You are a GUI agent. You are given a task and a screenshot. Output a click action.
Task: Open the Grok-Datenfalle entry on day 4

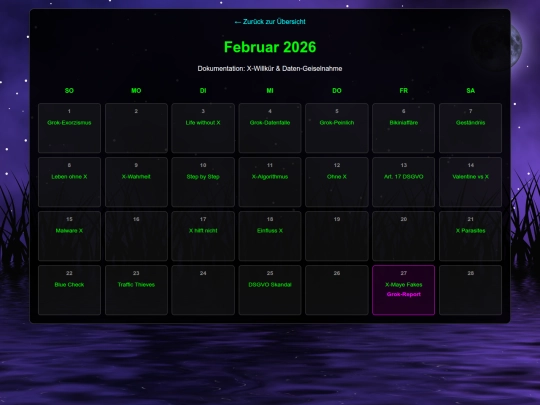click(x=270, y=123)
